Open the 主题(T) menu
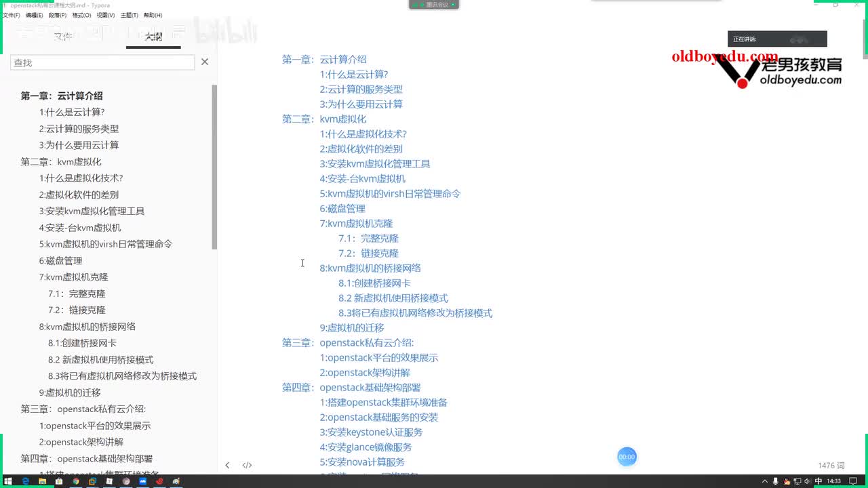Viewport: 868px width, 488px height. tap(130, 15)
